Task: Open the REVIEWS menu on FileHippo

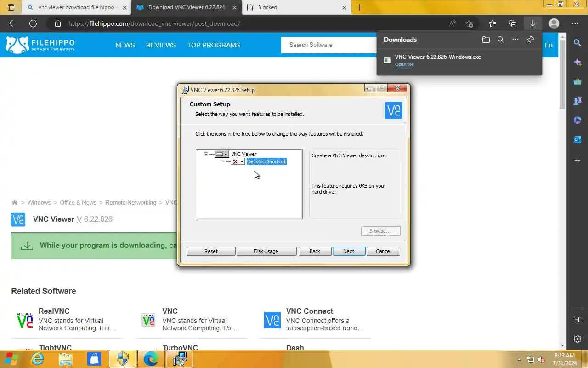Action: (161, 45)
